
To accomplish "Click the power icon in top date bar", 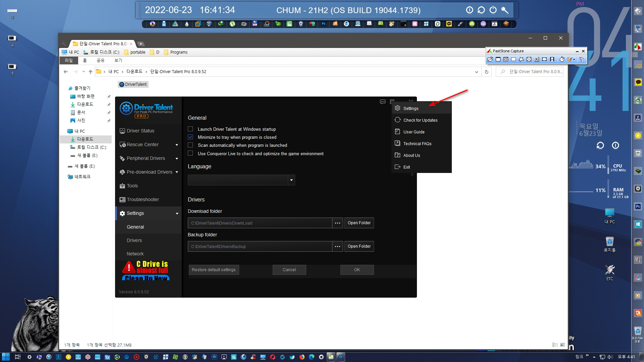I will click(x=493, y=10).
